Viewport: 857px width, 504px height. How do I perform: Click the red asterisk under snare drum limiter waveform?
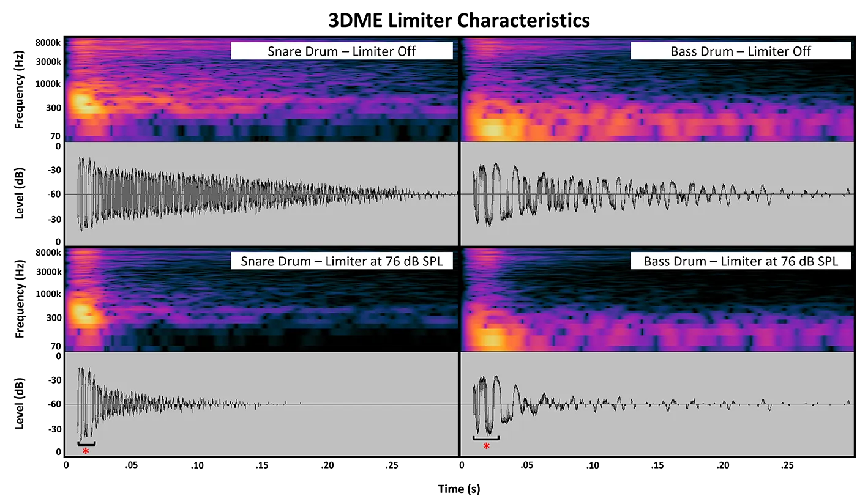click(x=86, y=451)
